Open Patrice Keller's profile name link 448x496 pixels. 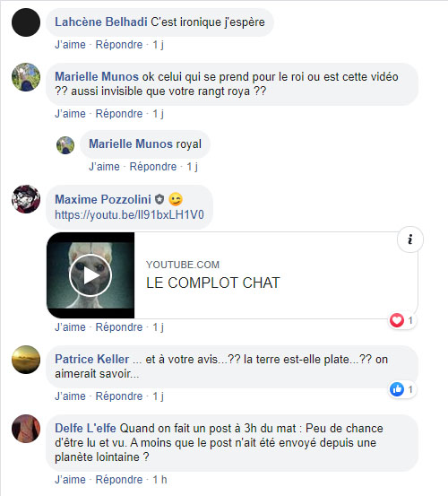[92, 360]
